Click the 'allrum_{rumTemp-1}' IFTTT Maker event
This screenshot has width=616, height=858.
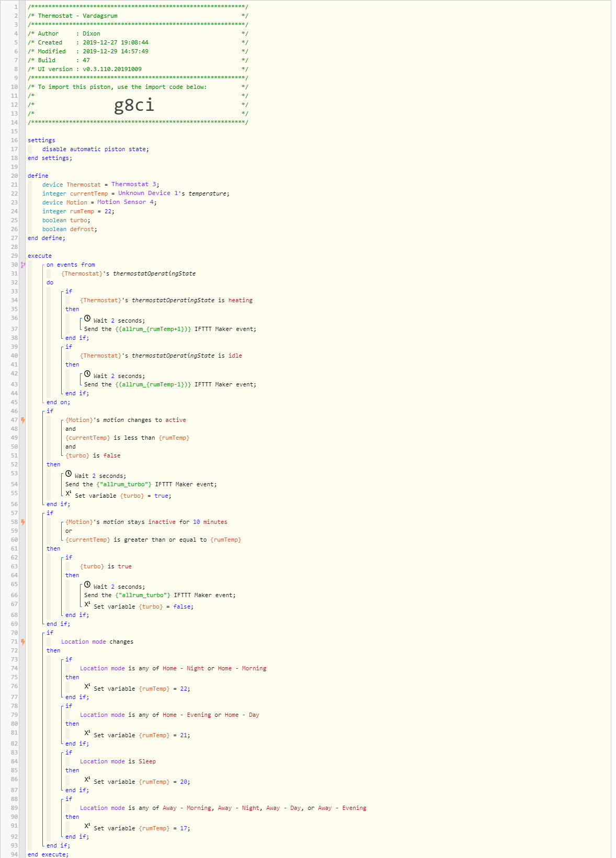tap(170, 384)
